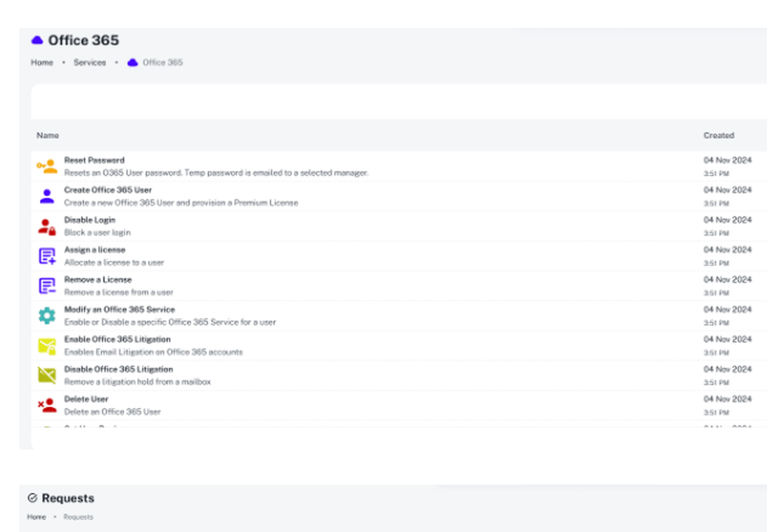
Task: Click the Office 365 page title
Action: point(83,40)
